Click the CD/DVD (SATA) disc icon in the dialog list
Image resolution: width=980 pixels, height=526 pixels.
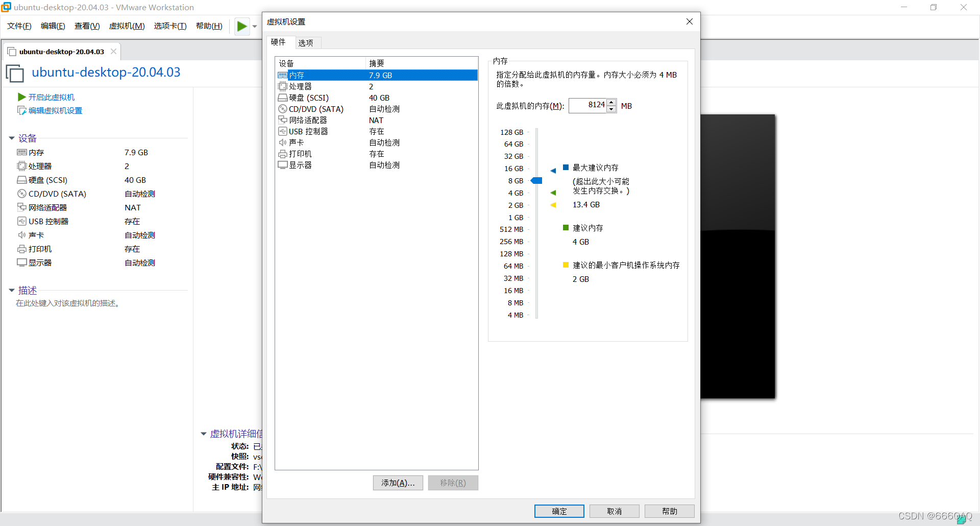click(x=283, y=109)
